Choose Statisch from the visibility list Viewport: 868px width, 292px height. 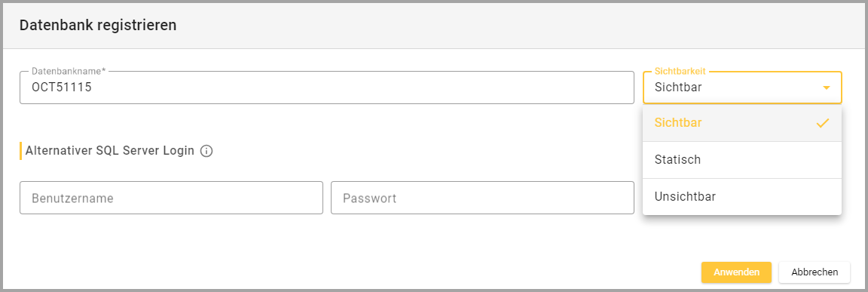click(741, 159)
